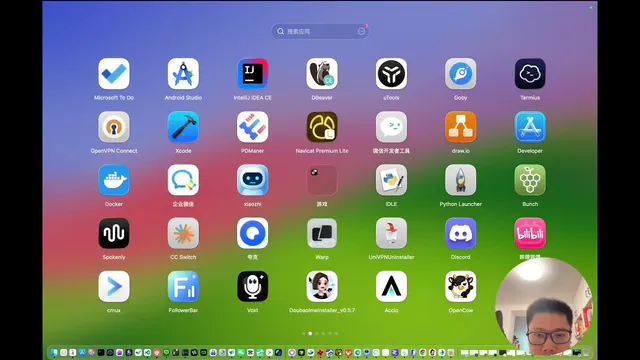This screenshot has height=360, width=640.
Task: Open draw.io
Action: coord(461,127)
